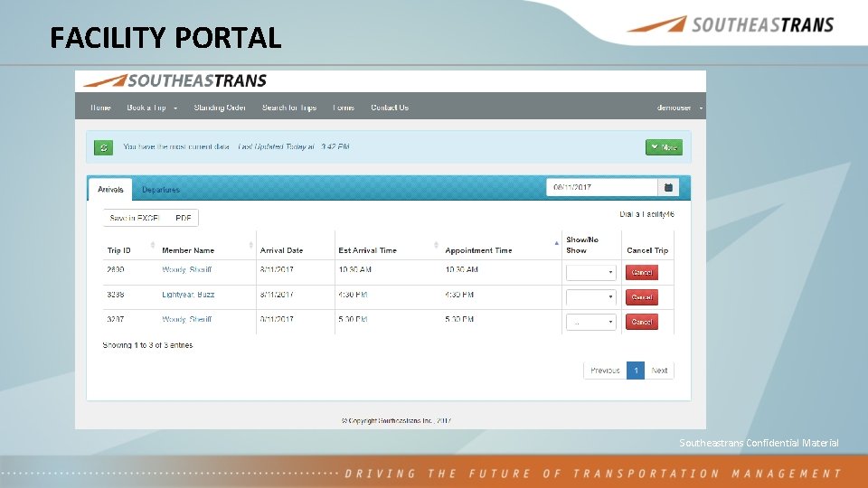Screen dimensions: 868x488
Task: Click the Arrival Date column header
Action: tap(282, 250)
